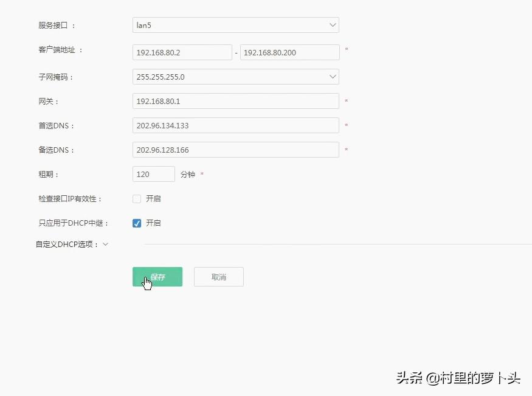Image resolution: width=532 pixels, height=396 pixels.
Task: Click the 头条 @村里的萝卜头 watermark text
Action: click(458, 378)
